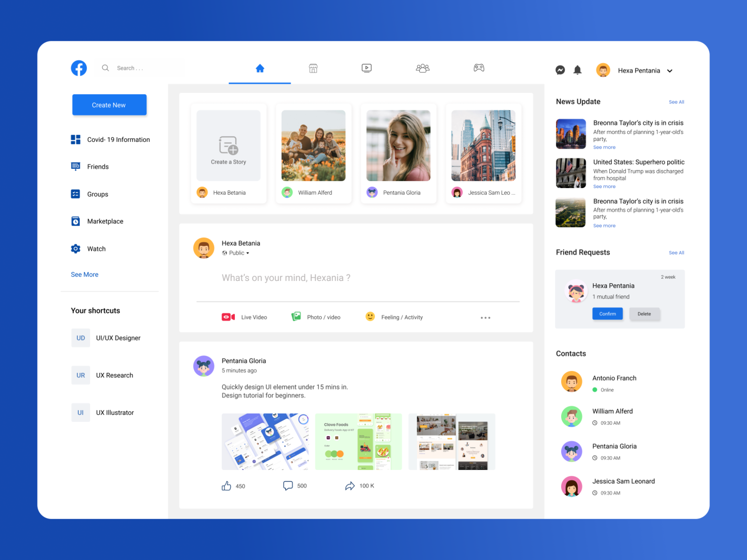Select the Home tab icon

coord(260,68)
